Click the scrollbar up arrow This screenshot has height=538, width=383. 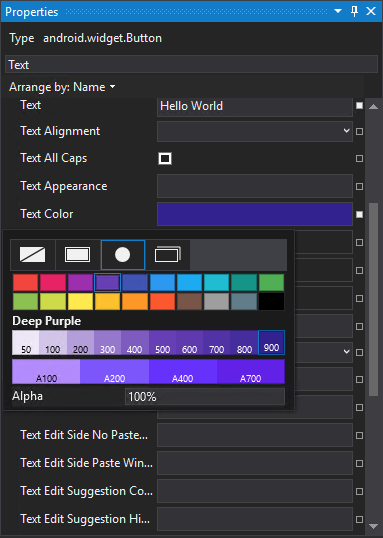click(373, 107)
